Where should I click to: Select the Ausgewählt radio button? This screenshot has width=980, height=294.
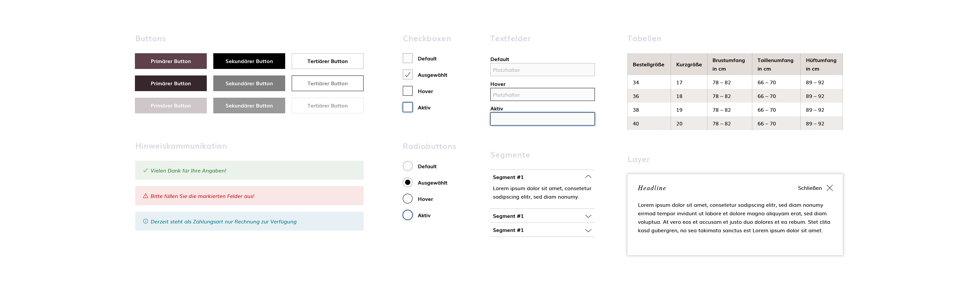407,183
